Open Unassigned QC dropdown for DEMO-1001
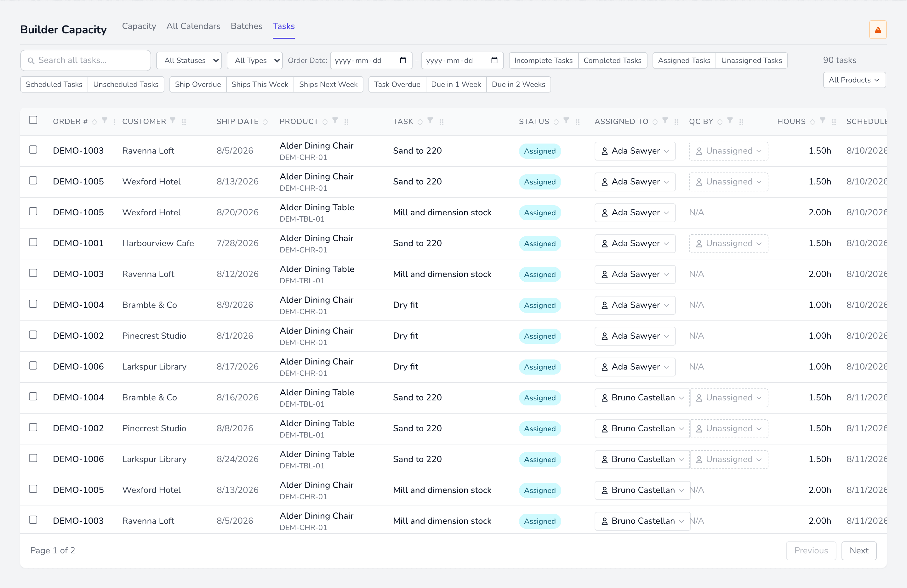 click(x=728, y=243)
